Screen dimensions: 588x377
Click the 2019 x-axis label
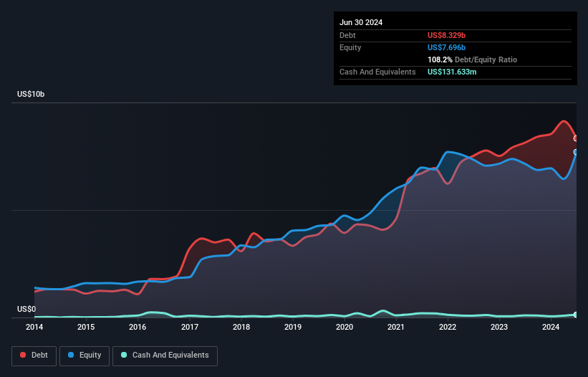(293, 327)
